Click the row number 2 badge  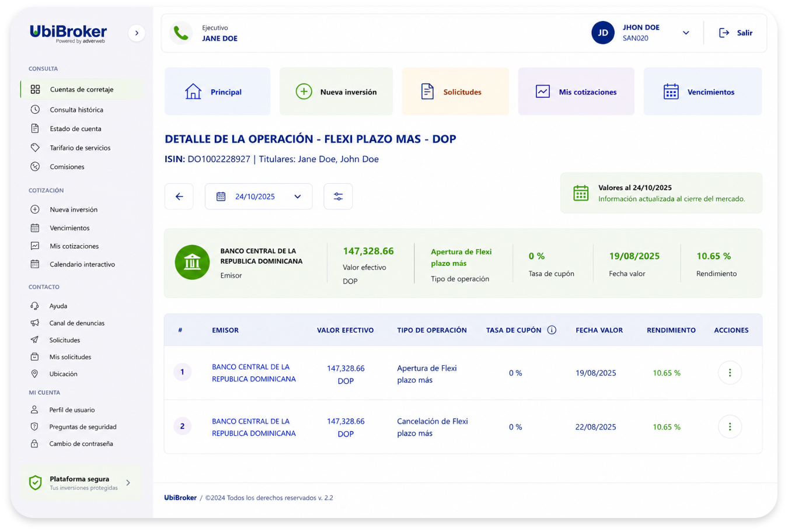(182, 426)
